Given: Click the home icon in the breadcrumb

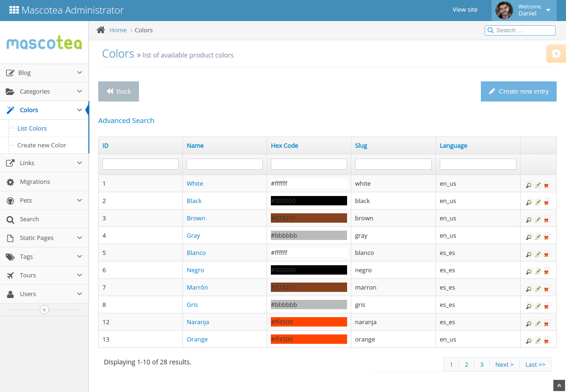Looking at the screenshot, I should (101, 29).
